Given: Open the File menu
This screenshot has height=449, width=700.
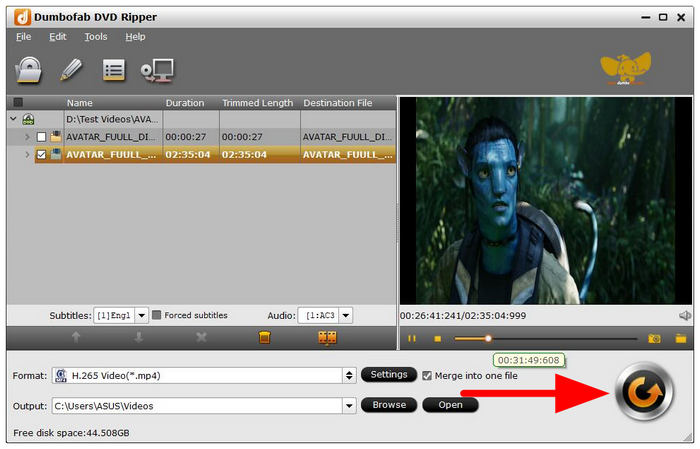Looking at the screenshot, I should pyautogui.click(x=23, y=37).
